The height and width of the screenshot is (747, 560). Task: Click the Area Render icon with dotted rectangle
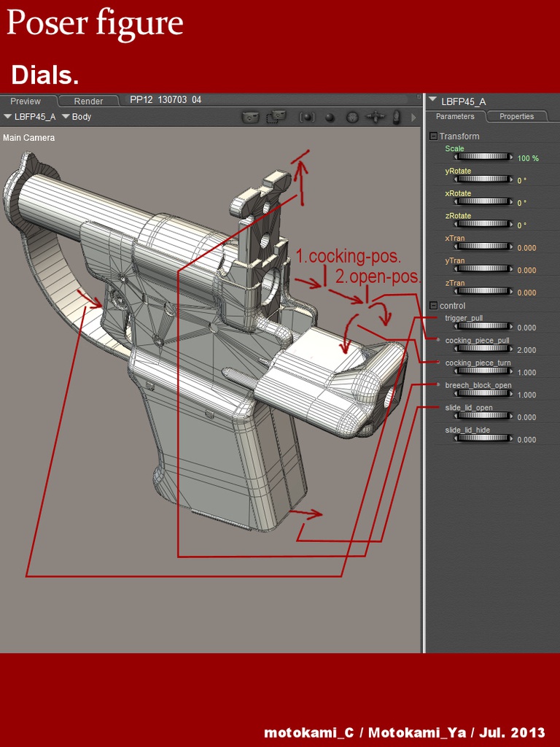[276, 116]
